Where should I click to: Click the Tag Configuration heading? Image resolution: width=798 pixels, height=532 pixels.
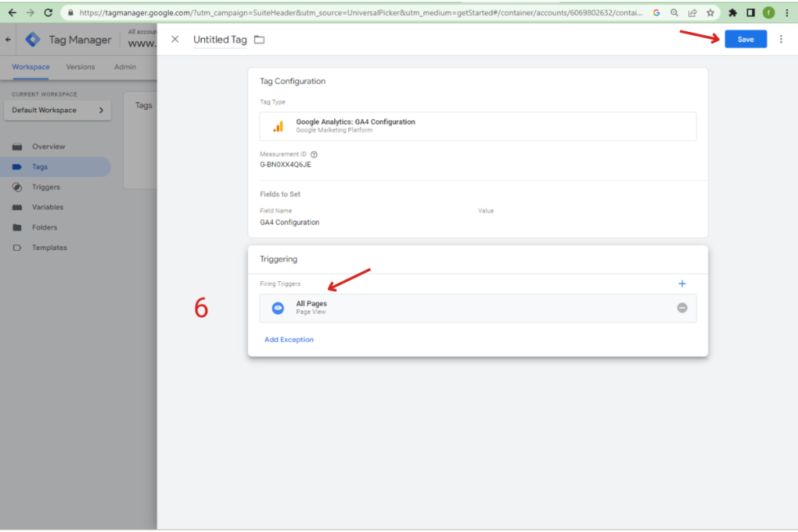click(x=293, y=81)
